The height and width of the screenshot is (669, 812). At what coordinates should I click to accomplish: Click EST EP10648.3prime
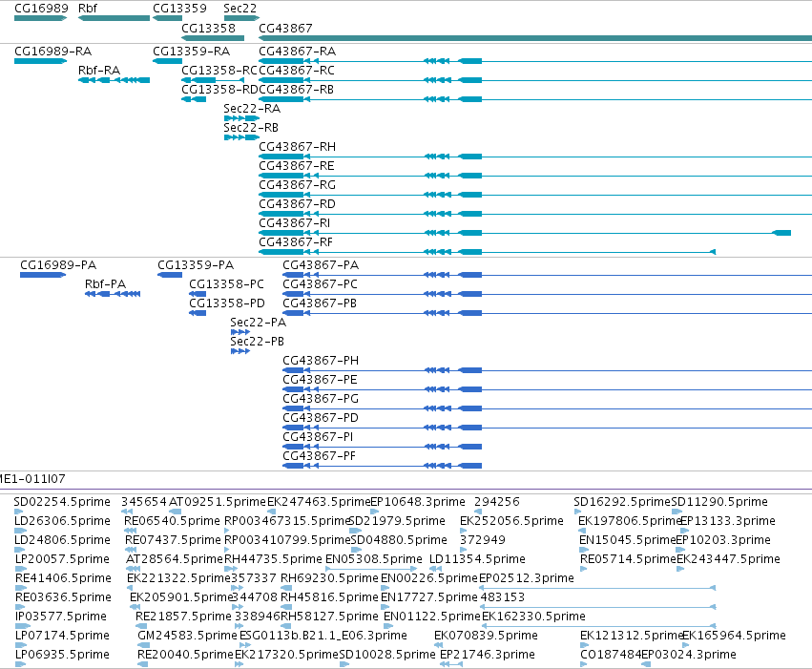(x=419, y=502)
